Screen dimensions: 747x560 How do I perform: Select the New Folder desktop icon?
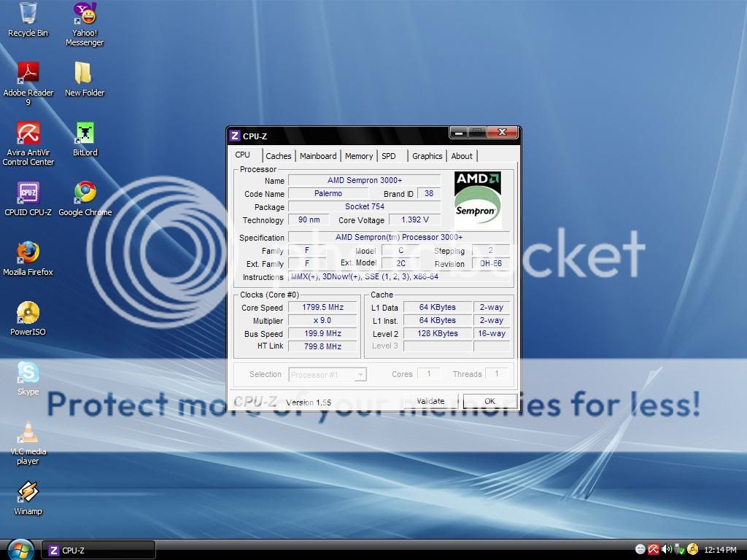(x=85, y=79)
